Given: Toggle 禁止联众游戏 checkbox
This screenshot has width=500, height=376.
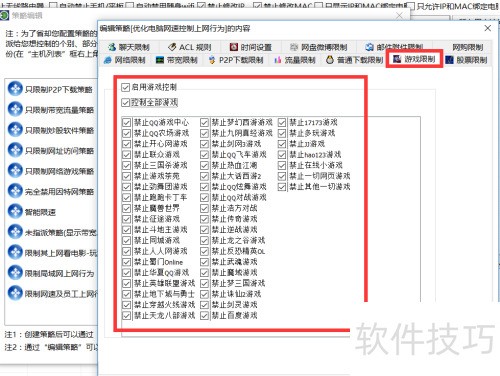Looking at the screenshot, I should pyautogui.click(x=126, y=155).
